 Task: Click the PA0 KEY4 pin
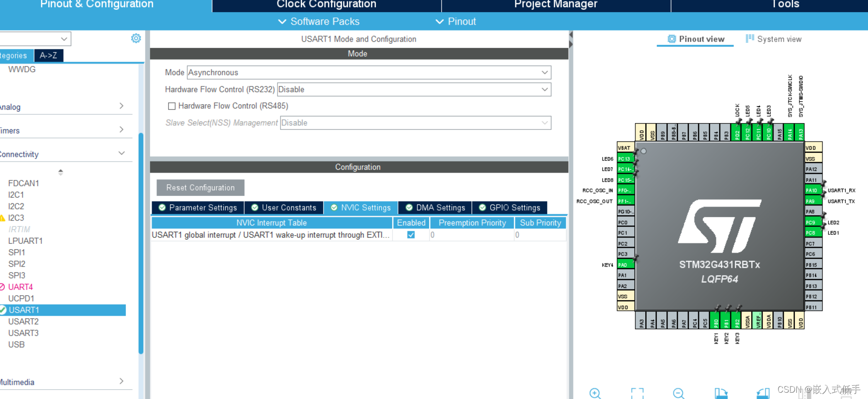click(x=626, y=265)
